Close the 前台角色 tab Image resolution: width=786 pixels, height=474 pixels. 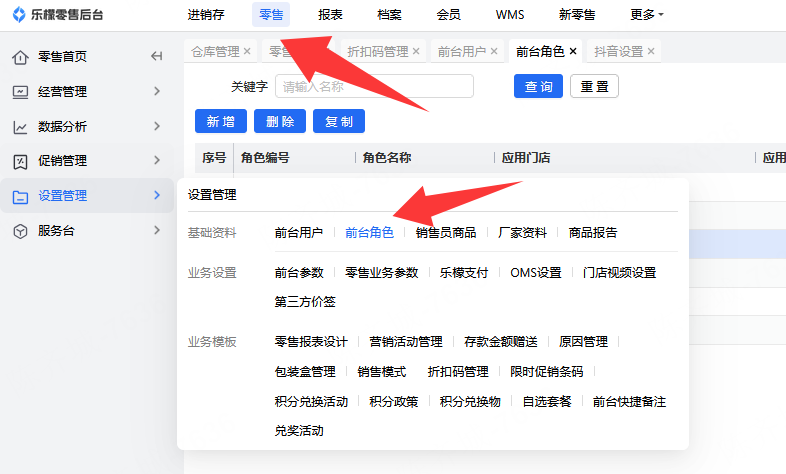pos(573,51)
